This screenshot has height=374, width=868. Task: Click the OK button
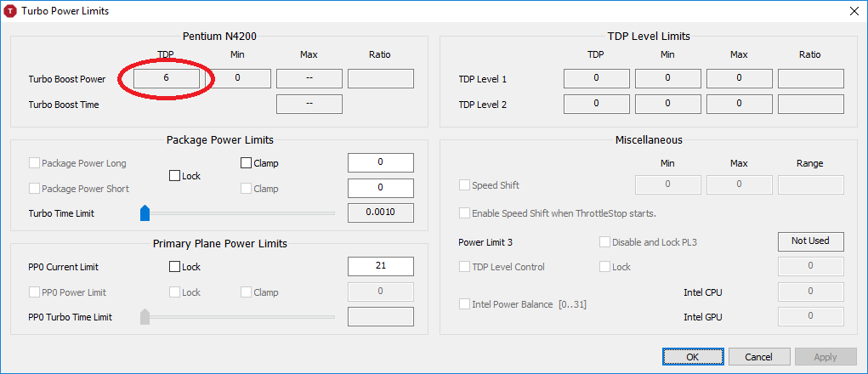pos(692,357)
